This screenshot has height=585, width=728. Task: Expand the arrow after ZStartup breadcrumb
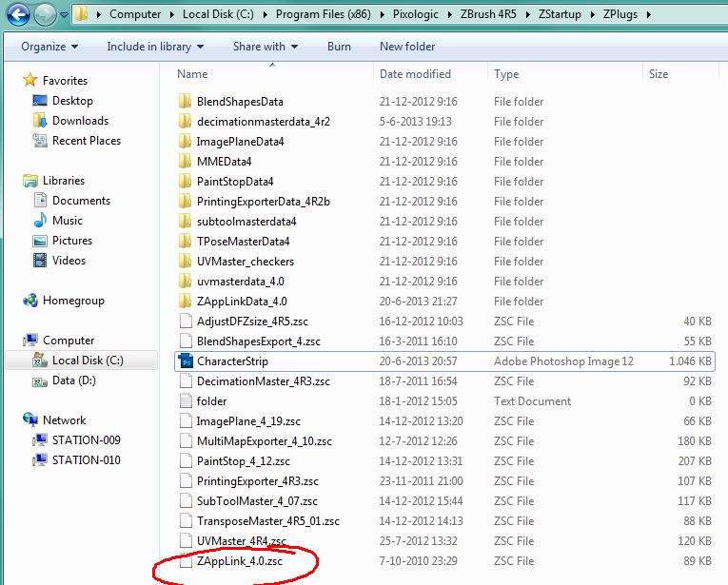click(593, 15)
